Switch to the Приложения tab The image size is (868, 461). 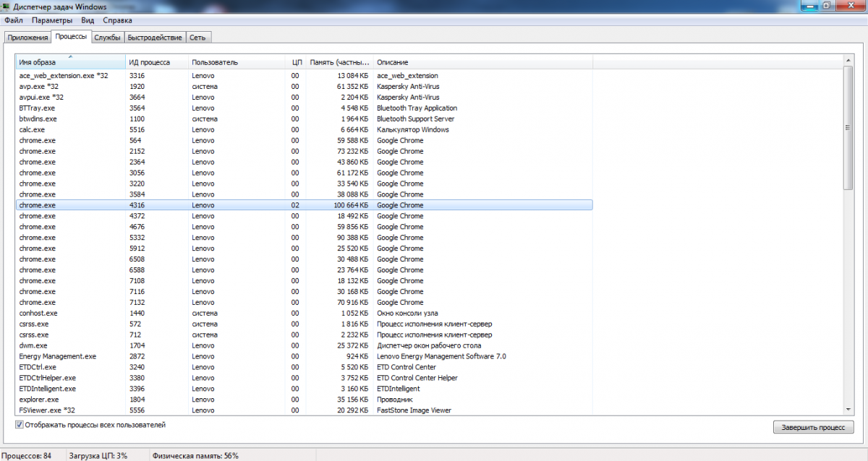(x=27, y=37)
